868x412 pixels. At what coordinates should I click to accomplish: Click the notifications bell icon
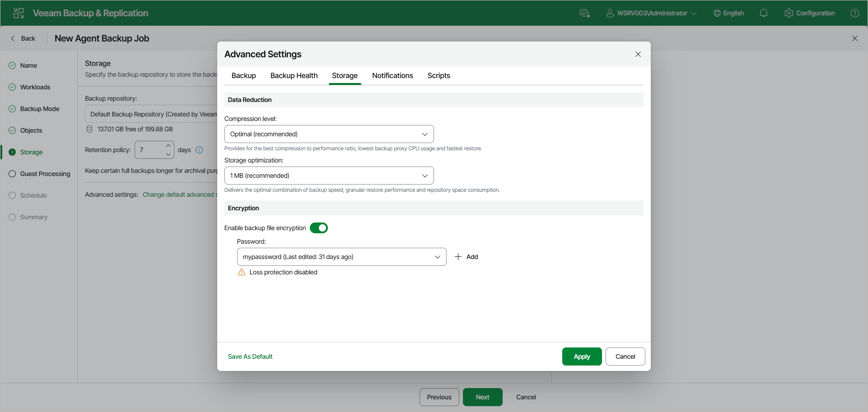pos(764,13)
